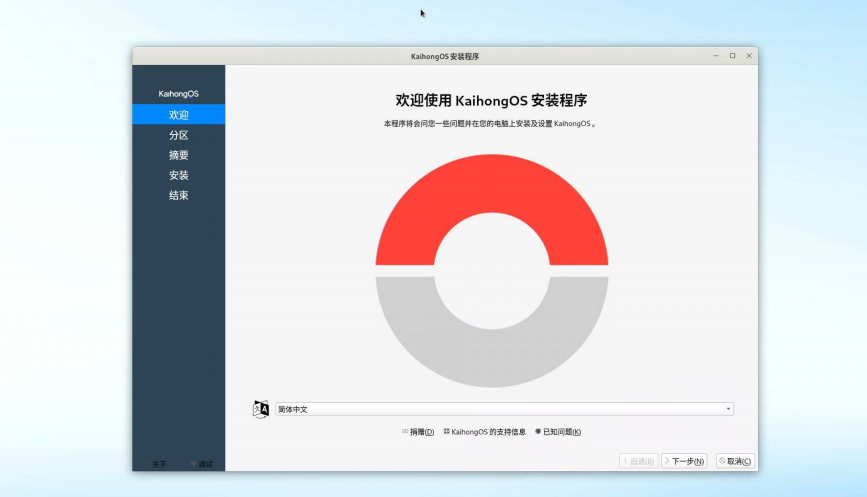Open KaihongOS 的支持信息 link
The width and height of the screenshot is (867, 497).
pos(485,432)
